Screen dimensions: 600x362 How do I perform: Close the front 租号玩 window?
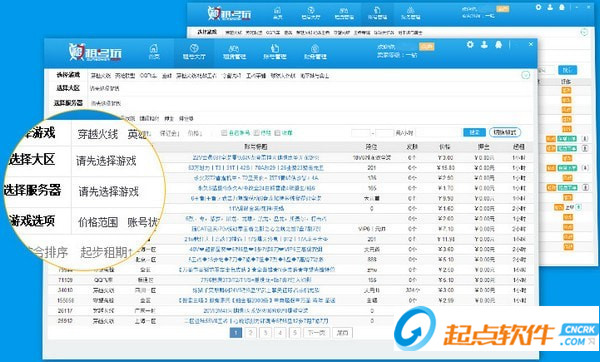[531, 44]
